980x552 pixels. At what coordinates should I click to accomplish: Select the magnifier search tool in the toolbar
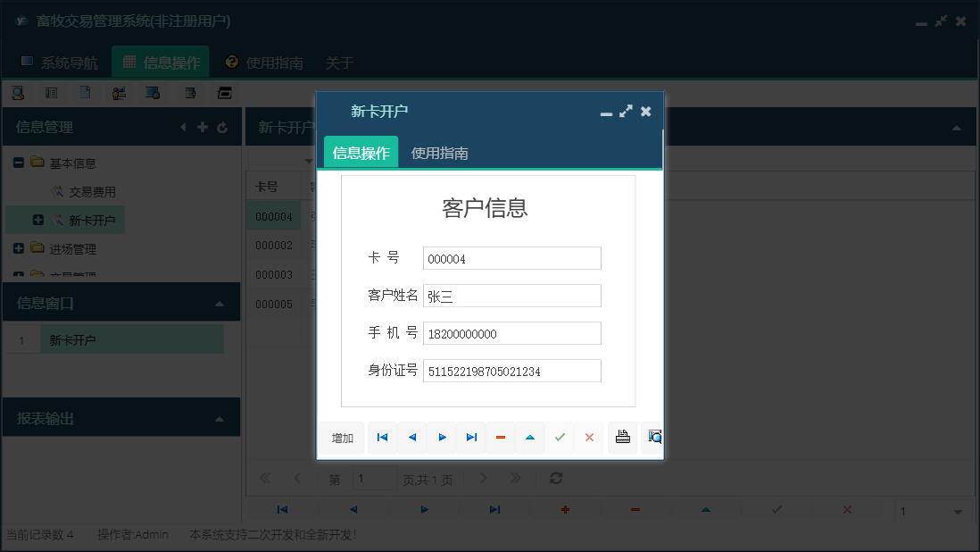(x=19, y=92)
